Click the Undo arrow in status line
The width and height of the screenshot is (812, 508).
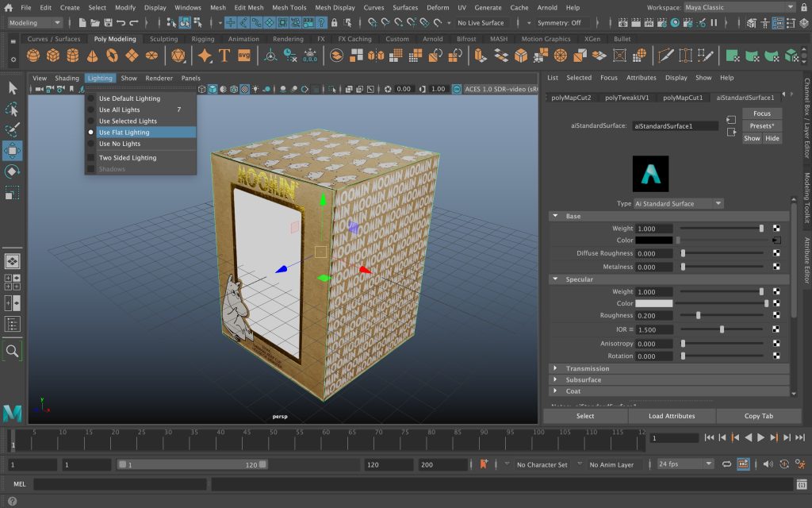tap(121, 23)
